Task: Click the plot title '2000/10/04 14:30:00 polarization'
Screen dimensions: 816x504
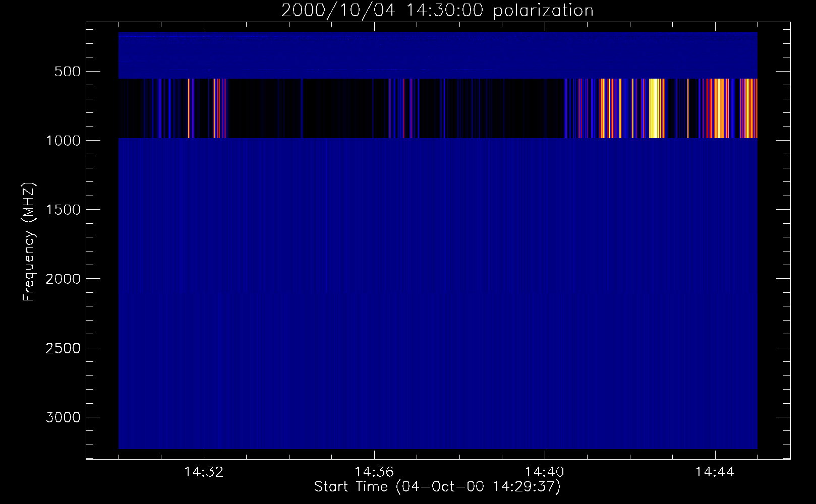Action: tap(437, 11)
